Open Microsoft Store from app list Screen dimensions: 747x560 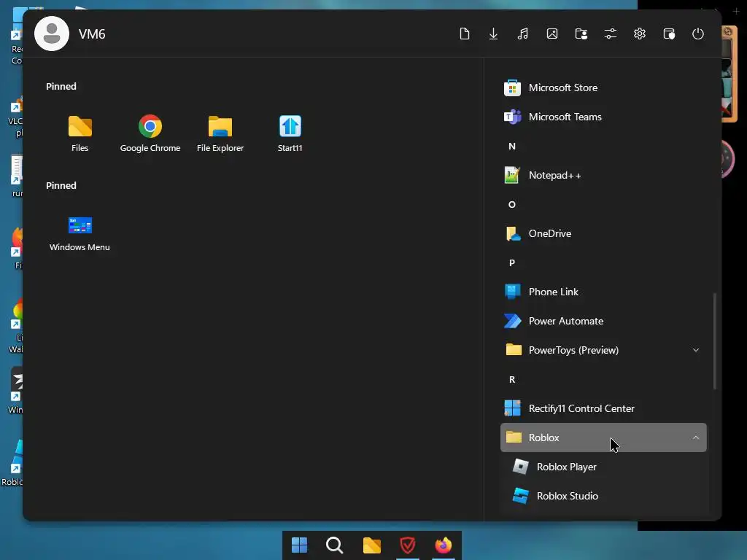pyautogui.click(x=603, y=87)
